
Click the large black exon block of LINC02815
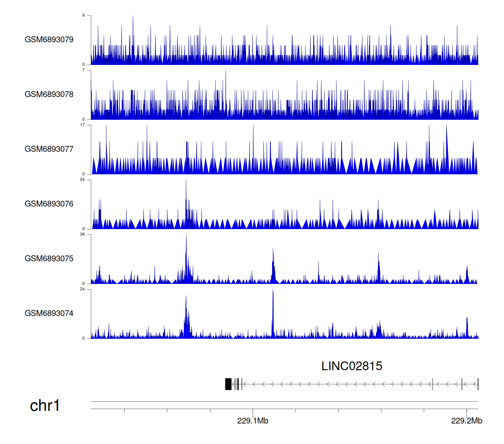228,384
